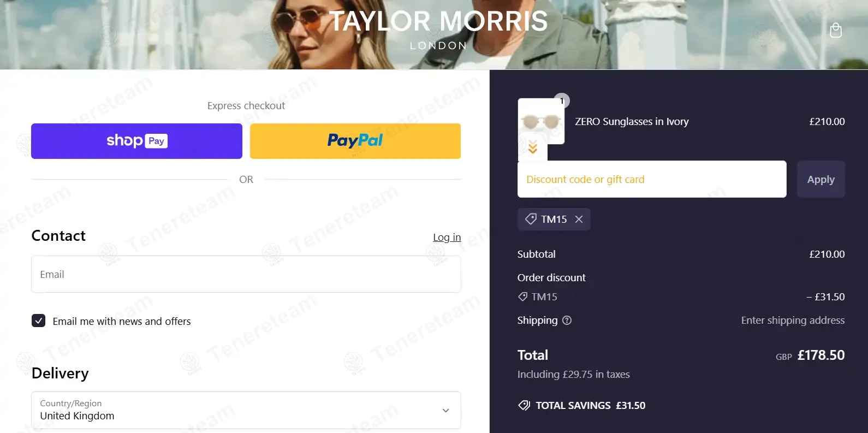Click the Total Savings tag icon

pyautogui.click(x=524, y=405)
